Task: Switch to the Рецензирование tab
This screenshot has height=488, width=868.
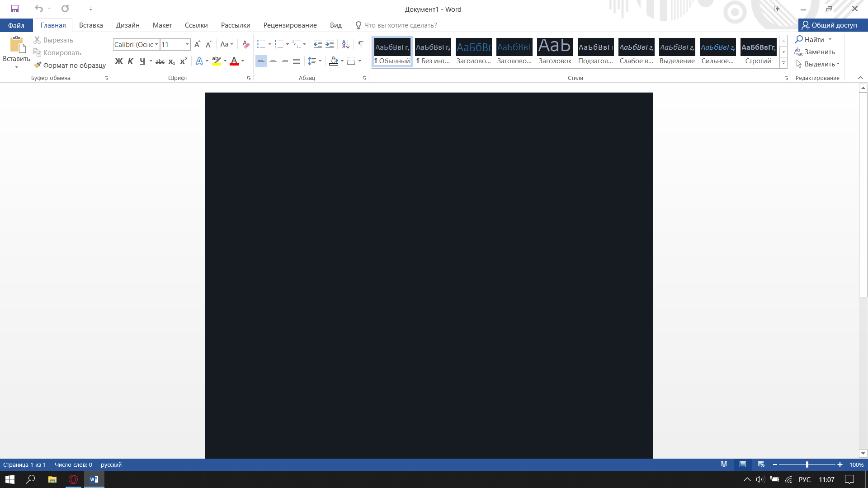Action: click(x=290, y=25)
